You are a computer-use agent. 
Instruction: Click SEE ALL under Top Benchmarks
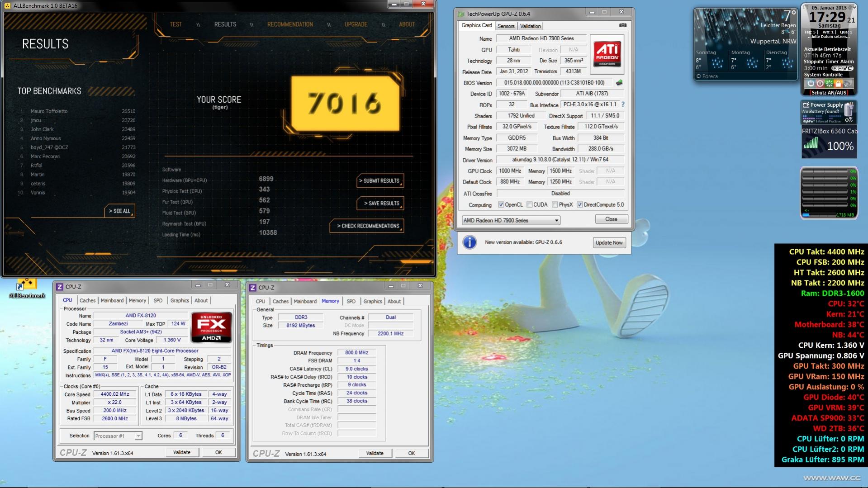[x=119, y=211]
